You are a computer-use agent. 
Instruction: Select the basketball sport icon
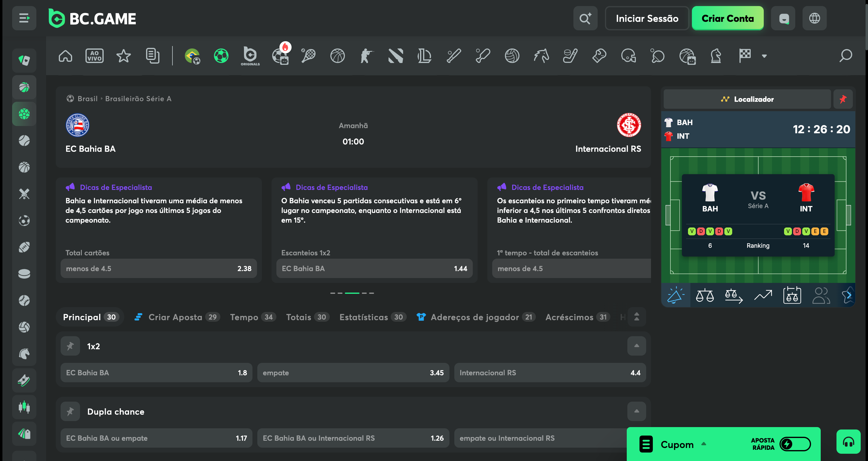click(337, 55)
